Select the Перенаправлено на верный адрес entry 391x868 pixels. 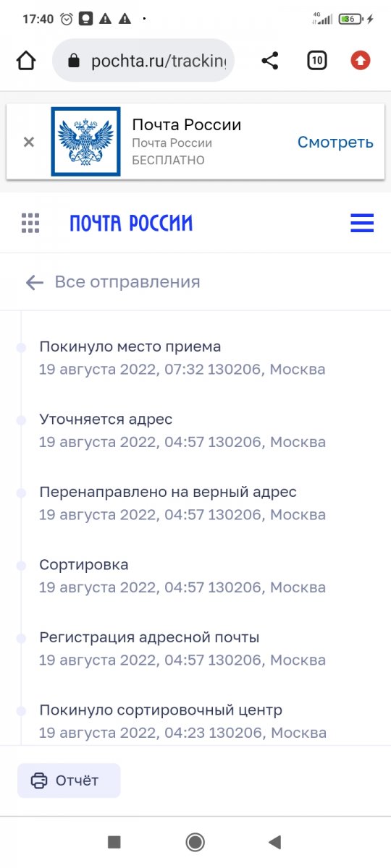(x=168, y=493)
